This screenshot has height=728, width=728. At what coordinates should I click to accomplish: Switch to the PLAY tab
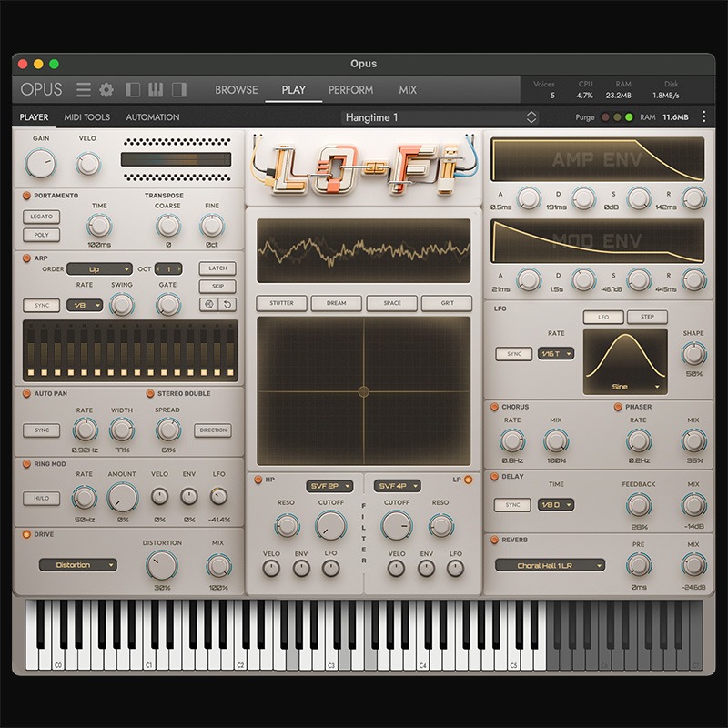(x=293, y=89)
